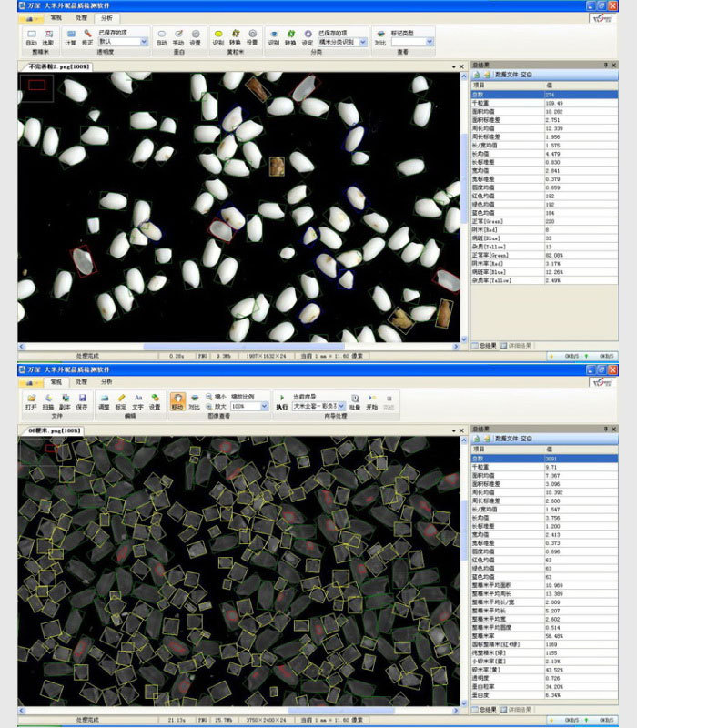Show 详细结果 tab in bottom results panel
This screenshot has height=728, width=728.
(516, 710)
